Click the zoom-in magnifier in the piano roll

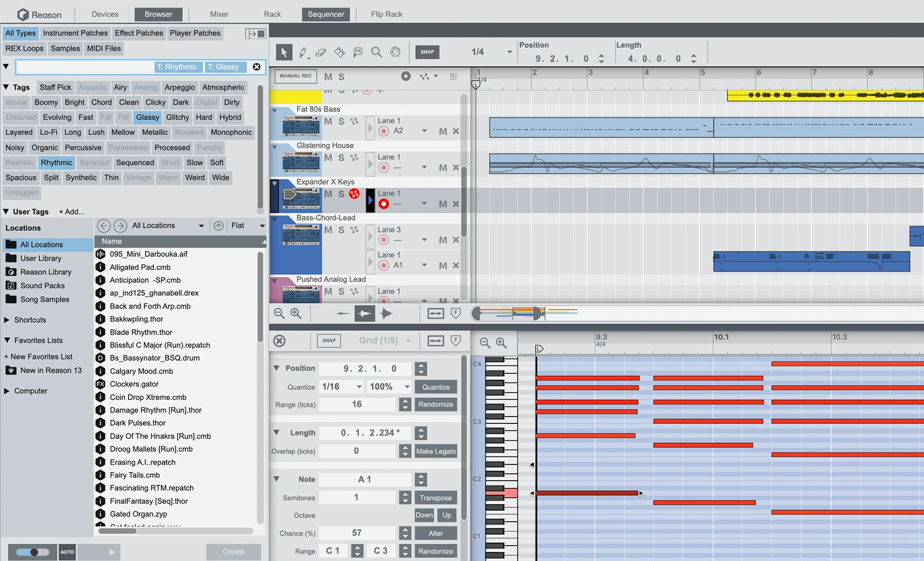501,342
